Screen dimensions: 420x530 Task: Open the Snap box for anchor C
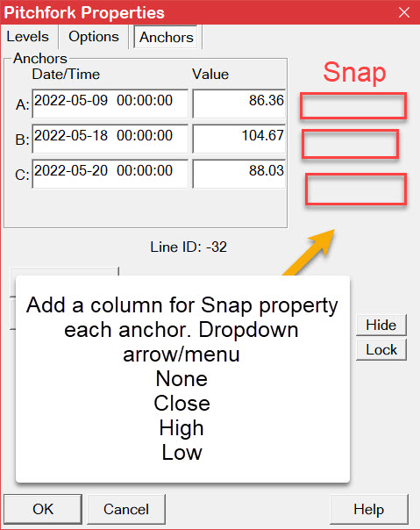[x=356, y=190]
